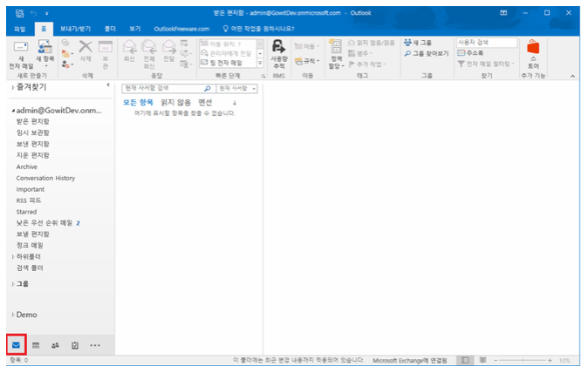Open the 파일 (File) tab
The image size is (588, 373).
19,29
